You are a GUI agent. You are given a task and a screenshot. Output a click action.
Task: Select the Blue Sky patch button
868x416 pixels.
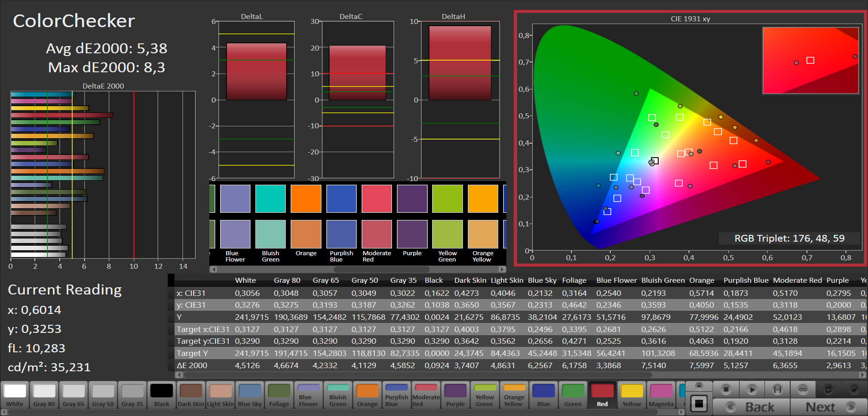point(250,395)
